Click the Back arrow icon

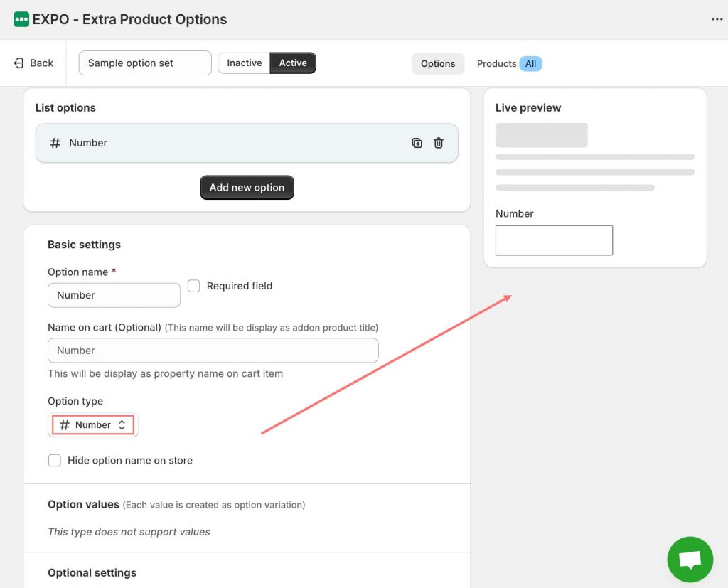click(19, 63)
